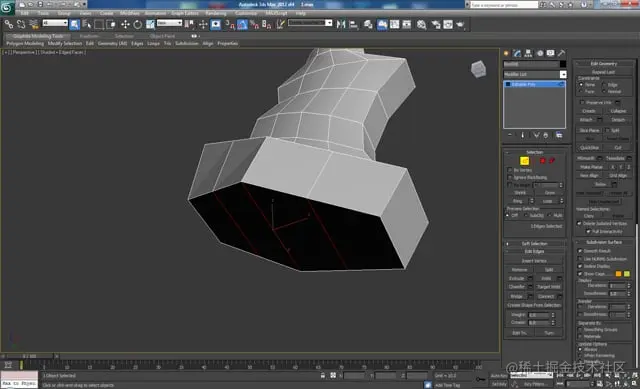The width and height of the screenshot is (640, 389).
Task: Open the Customize menu
Action: click(246, 13)
